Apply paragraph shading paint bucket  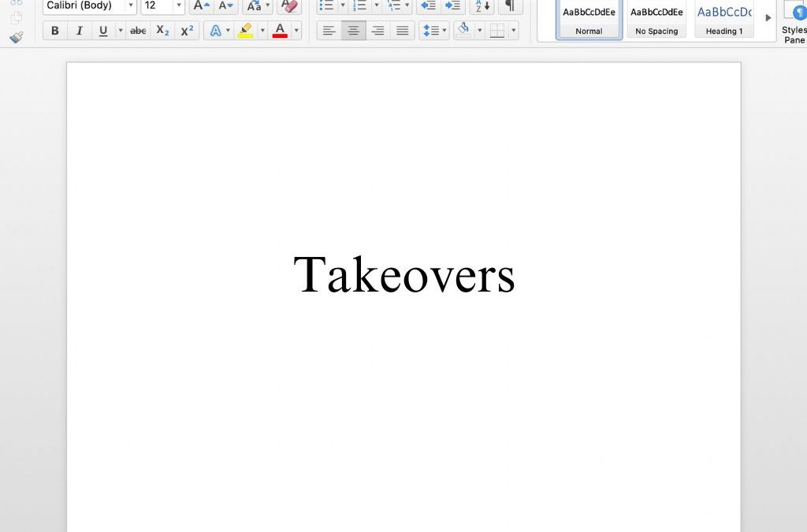(463, 30)
